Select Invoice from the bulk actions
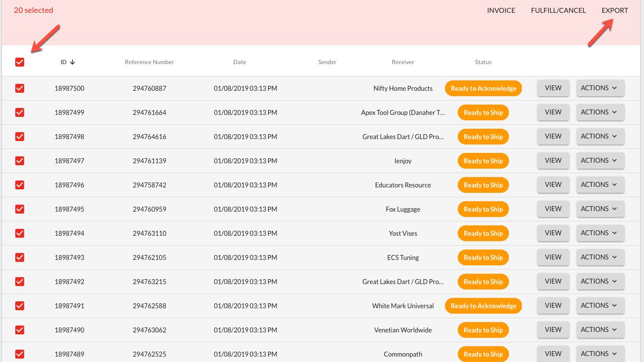The width and height of the screenshot is (644, 362). click(501, 10)
